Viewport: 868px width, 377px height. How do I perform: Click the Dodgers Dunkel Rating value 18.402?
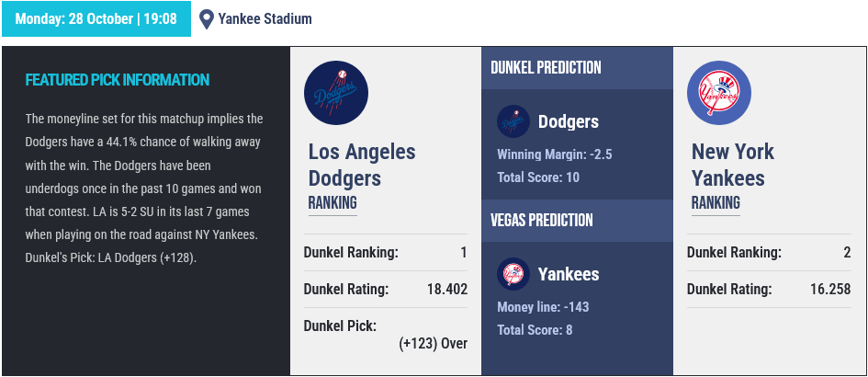pyautogui.click(x=447, y=290)
